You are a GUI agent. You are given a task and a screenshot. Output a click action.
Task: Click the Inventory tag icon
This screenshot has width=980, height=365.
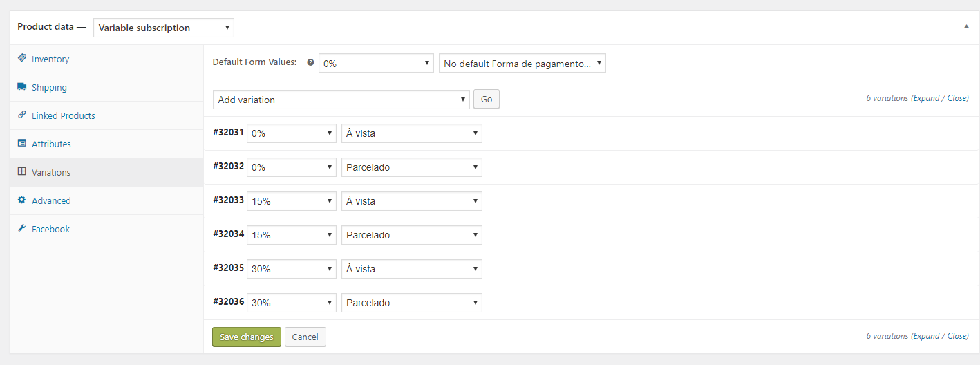(22, 59)
